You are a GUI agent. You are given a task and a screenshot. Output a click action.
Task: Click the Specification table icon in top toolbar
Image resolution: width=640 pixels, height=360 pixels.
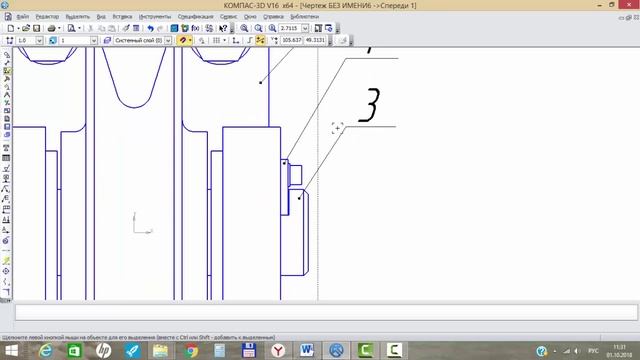136,28
